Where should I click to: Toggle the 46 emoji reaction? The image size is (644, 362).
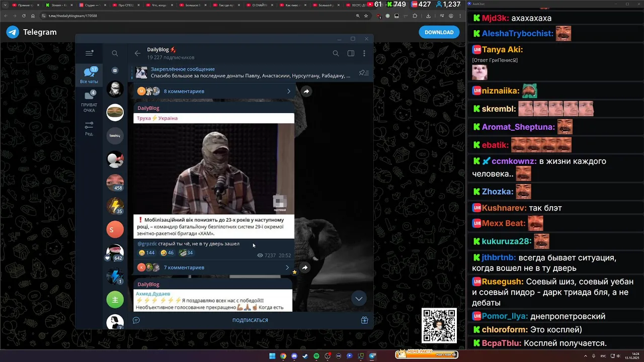pos(167,253)
